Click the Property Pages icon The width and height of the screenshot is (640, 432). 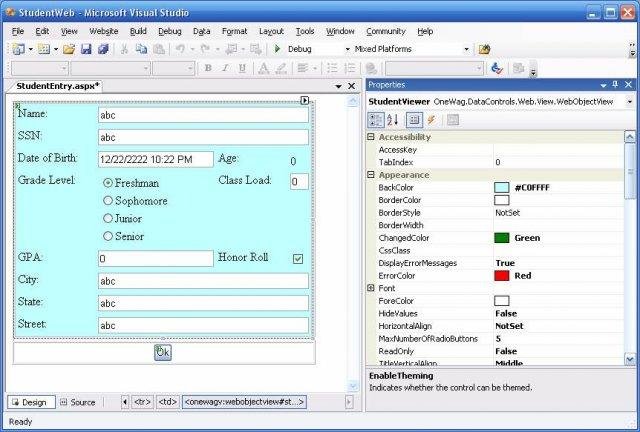(453, 120)
